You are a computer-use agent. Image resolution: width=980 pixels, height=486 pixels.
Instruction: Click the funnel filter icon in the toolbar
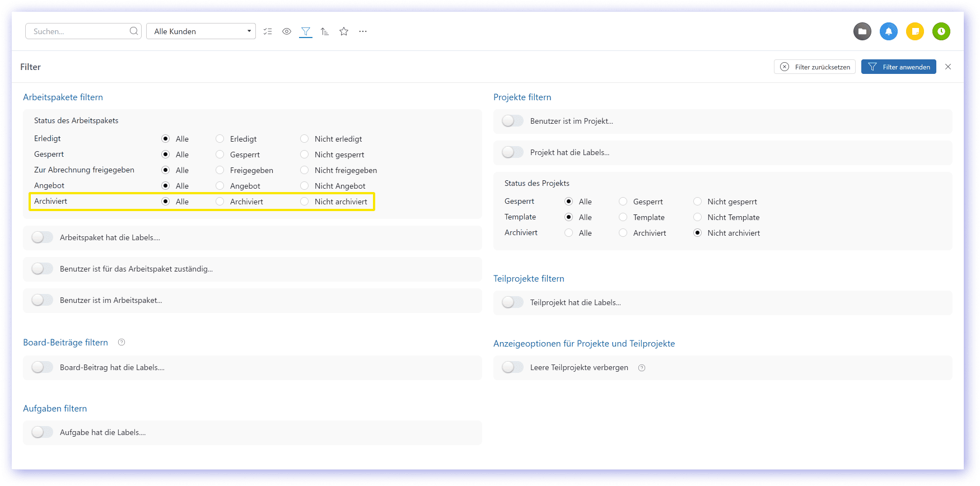(x=306, y=31)
